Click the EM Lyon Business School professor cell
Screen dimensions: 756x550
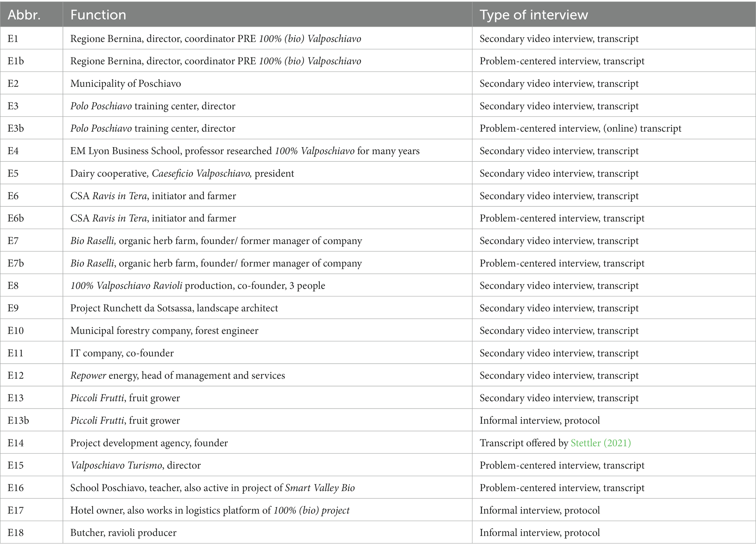[x=267, y=151]
